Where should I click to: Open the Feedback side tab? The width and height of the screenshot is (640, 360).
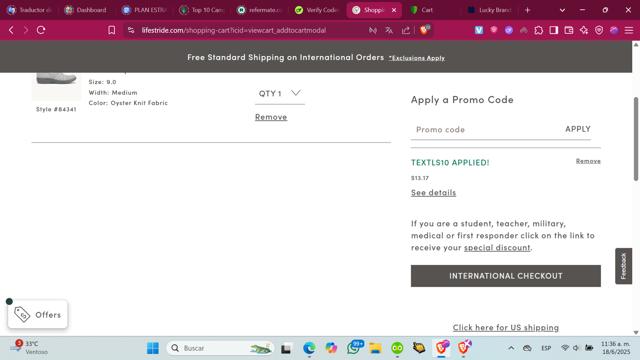coord(623,266)
